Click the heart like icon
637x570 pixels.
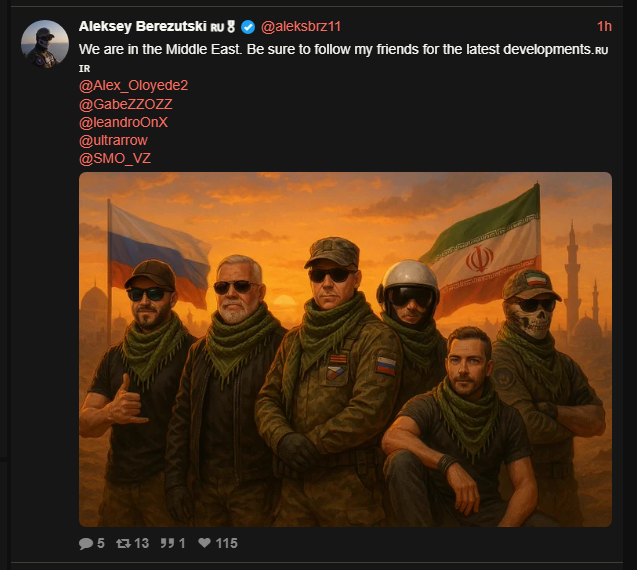tap(204, 543)
